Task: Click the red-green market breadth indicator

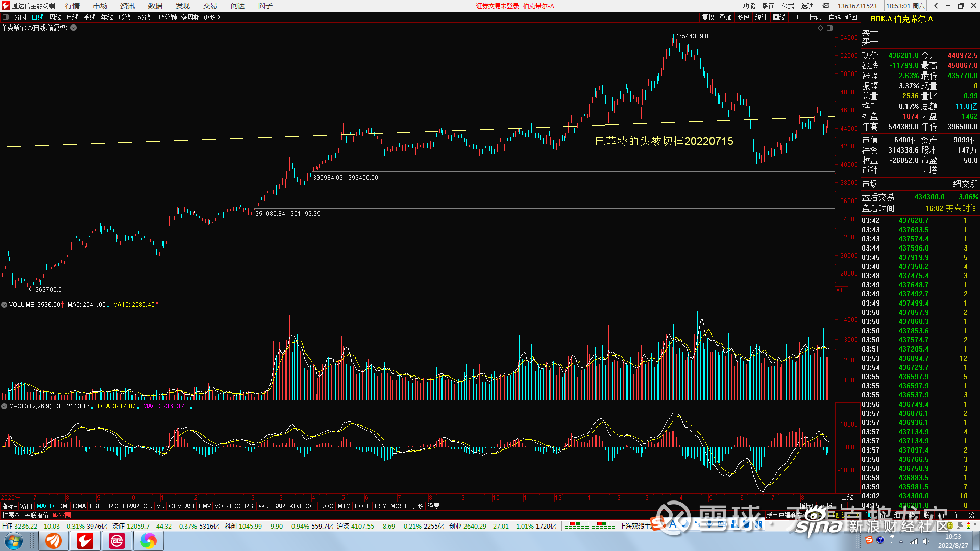Action: 590,526
